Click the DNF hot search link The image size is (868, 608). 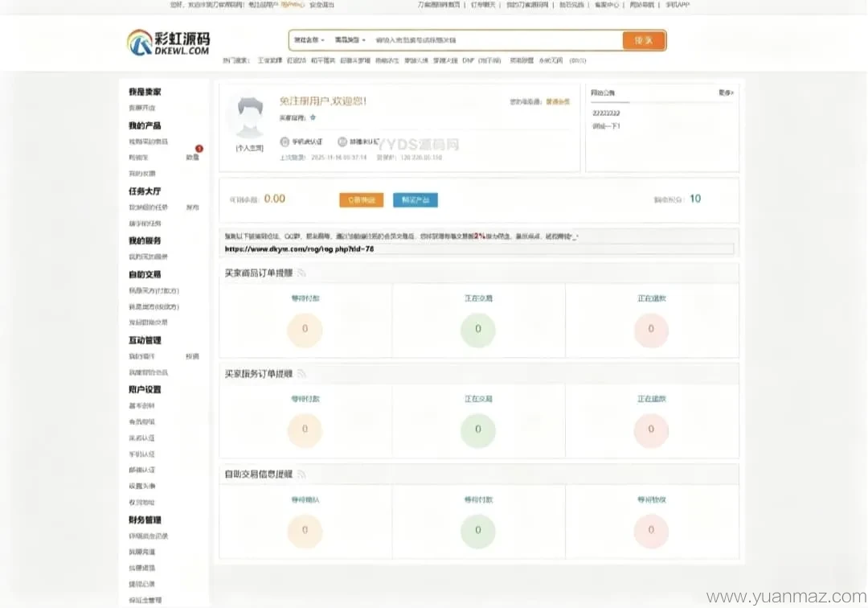(x=469, y=60)
